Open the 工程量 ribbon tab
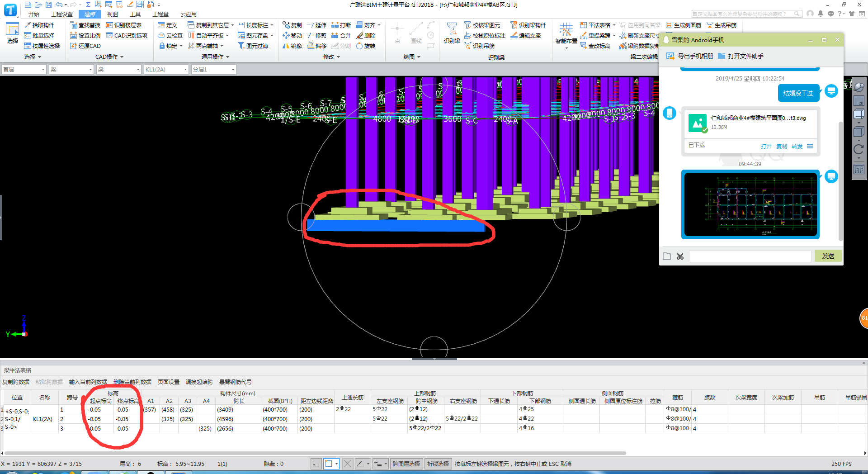The image size is (868, 474). (160, 14)
